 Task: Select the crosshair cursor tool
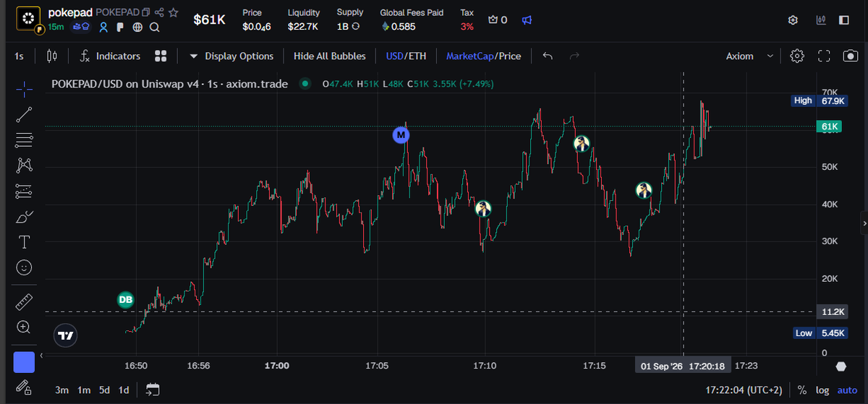[24, 89]
